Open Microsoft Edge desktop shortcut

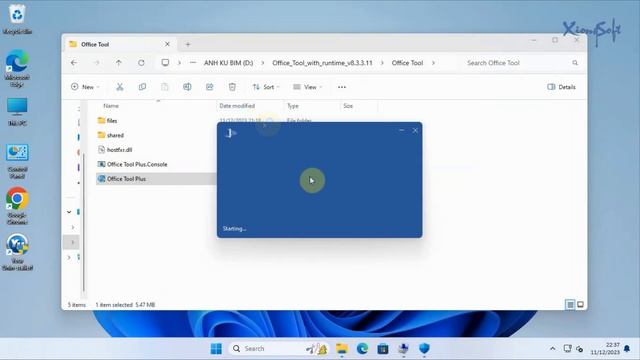coord(17,68)
